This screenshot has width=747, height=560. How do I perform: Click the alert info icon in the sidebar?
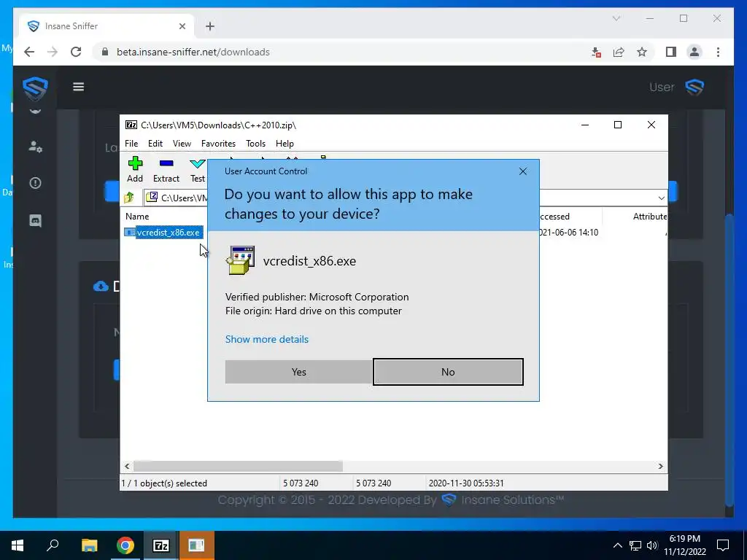(35, 183)
